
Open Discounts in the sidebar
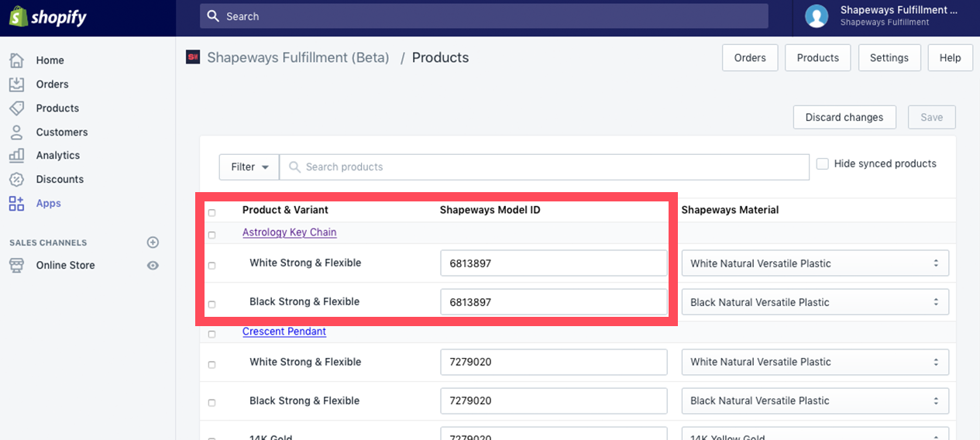(60, 180)
